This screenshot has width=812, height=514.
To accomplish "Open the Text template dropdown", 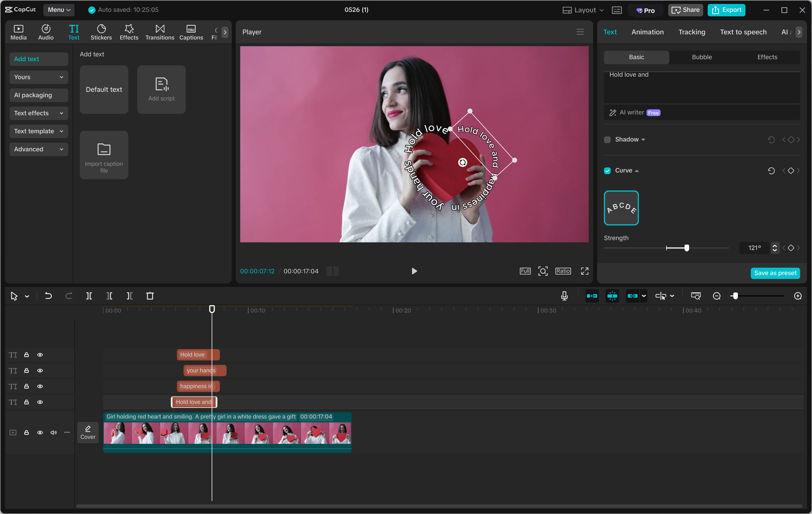I will coord(38,131).
